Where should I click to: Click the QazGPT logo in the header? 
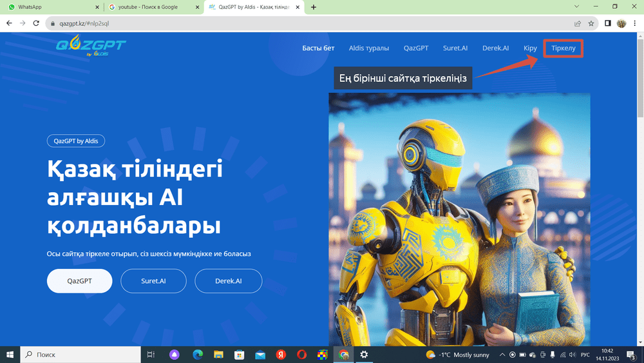click(x=91, y=47)
